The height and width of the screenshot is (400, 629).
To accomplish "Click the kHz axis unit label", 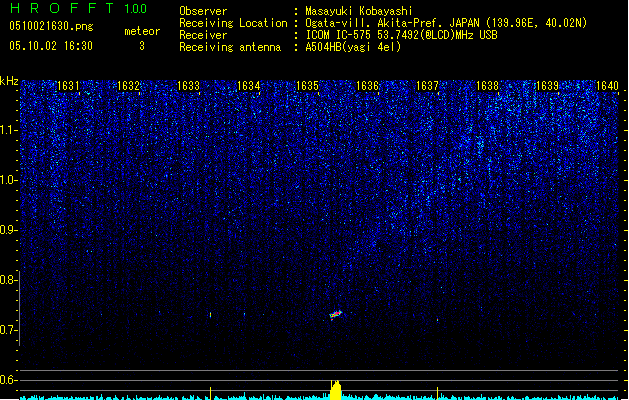I will pyautogui.click(x=9, y=81).
